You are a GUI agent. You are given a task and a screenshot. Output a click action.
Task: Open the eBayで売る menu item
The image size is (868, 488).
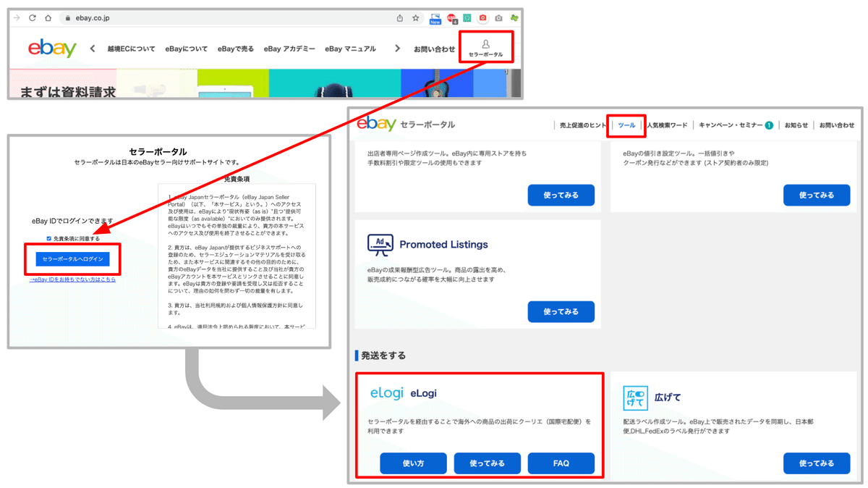click(236, 49)
